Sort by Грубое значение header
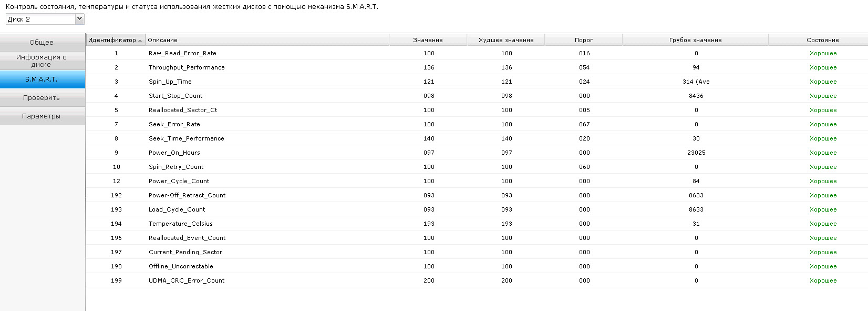 pos(695,40)
